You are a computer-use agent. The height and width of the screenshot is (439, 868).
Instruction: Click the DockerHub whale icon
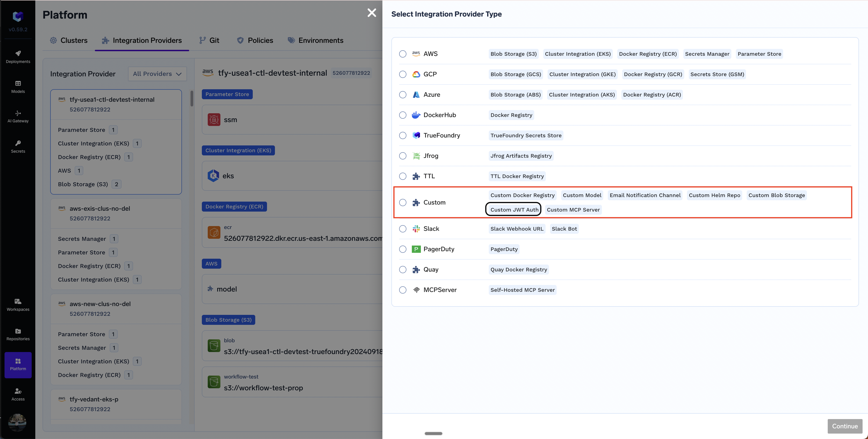coord(416,115)
